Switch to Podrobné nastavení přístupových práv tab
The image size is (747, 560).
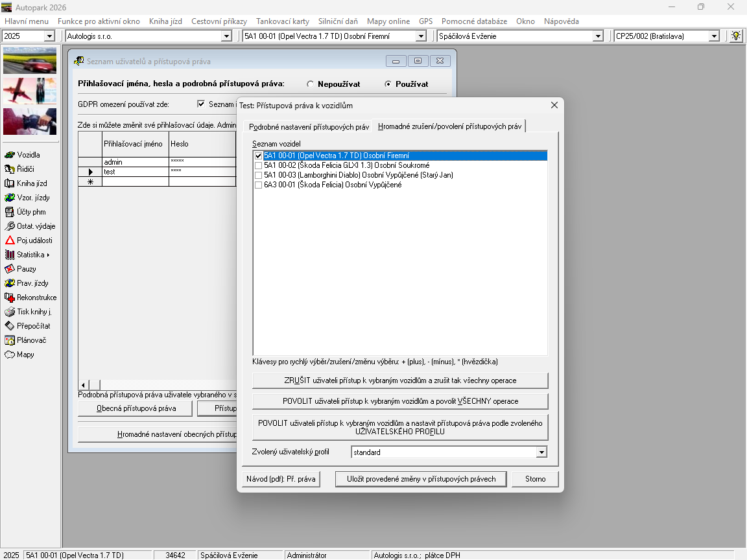[309, 127]
